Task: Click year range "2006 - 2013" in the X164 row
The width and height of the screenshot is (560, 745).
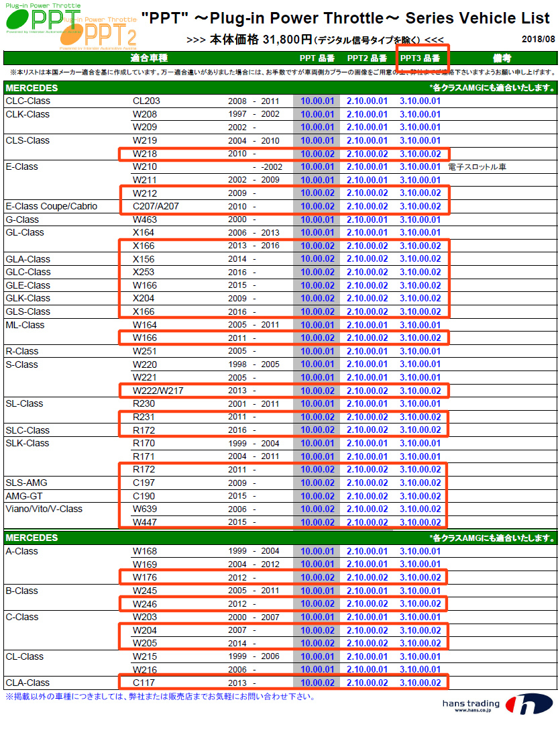Action: [x=254, y=232]
